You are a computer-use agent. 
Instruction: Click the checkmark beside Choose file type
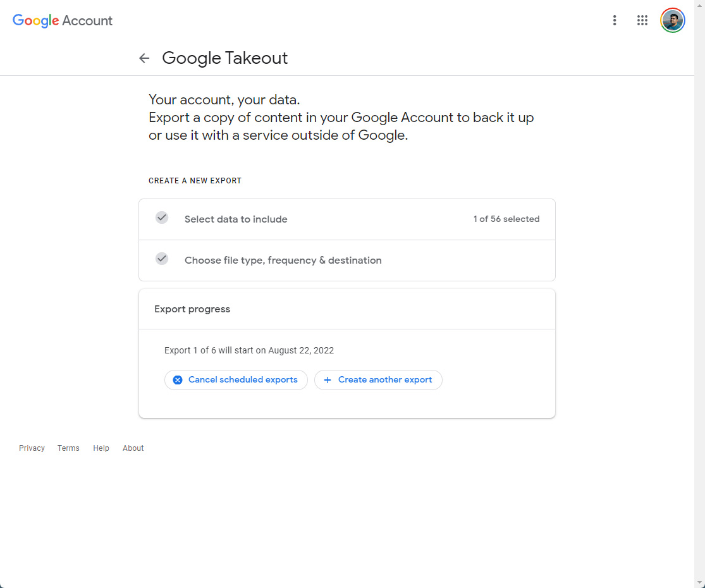coord(162,259)
